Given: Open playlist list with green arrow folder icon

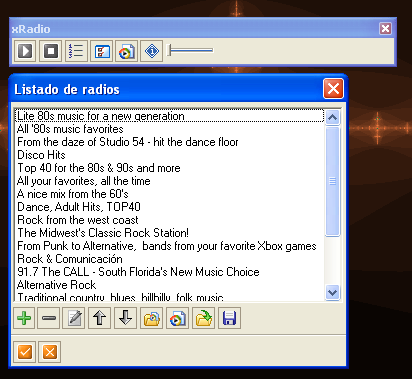Looking at the screenshot, I should tap(204, 318).
